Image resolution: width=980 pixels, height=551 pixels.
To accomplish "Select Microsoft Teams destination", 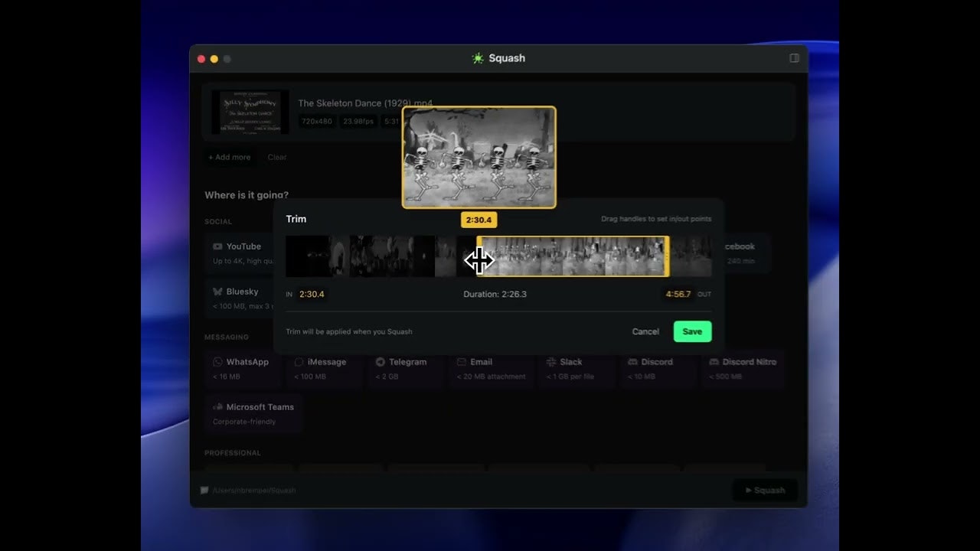I will click(253, 414).
